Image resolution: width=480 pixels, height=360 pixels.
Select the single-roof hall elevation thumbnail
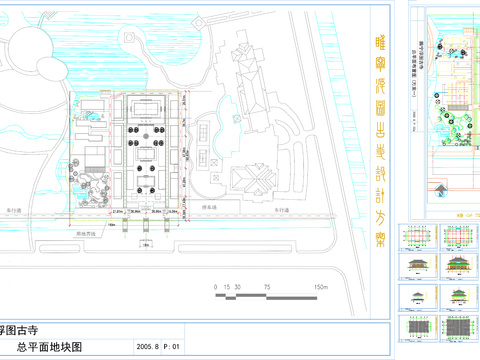(418, 267)
